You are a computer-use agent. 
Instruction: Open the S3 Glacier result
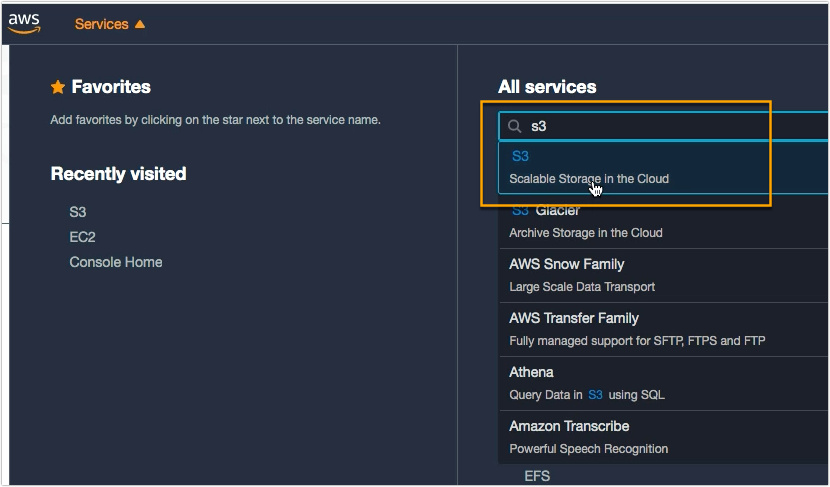click(546, 211)
